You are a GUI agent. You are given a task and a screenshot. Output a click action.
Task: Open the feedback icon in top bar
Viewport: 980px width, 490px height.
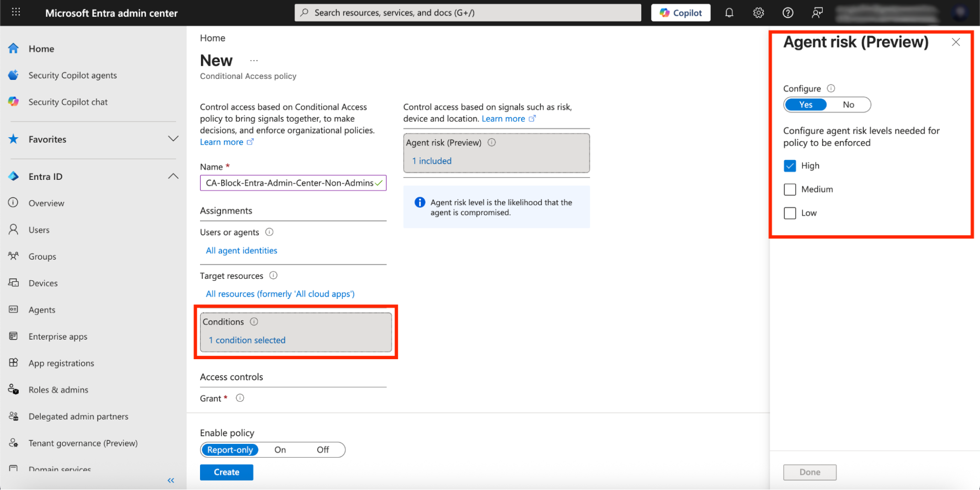[817, 13]
